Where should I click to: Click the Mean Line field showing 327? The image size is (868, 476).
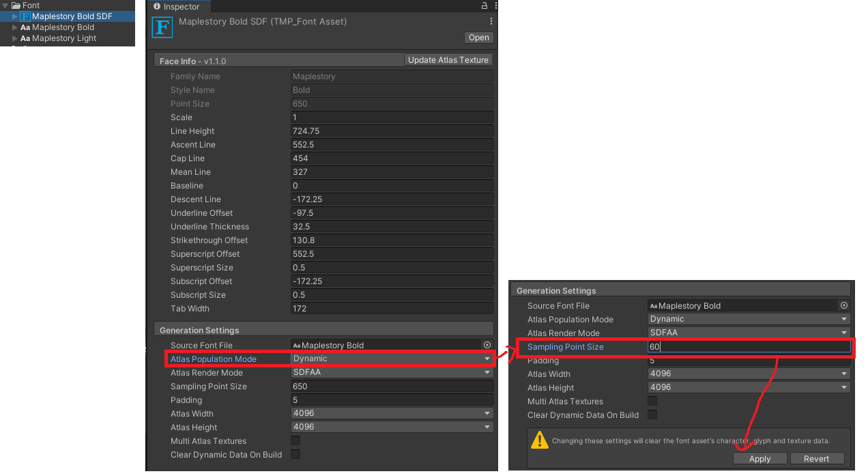pyautogui.click(x=392, y=171)
